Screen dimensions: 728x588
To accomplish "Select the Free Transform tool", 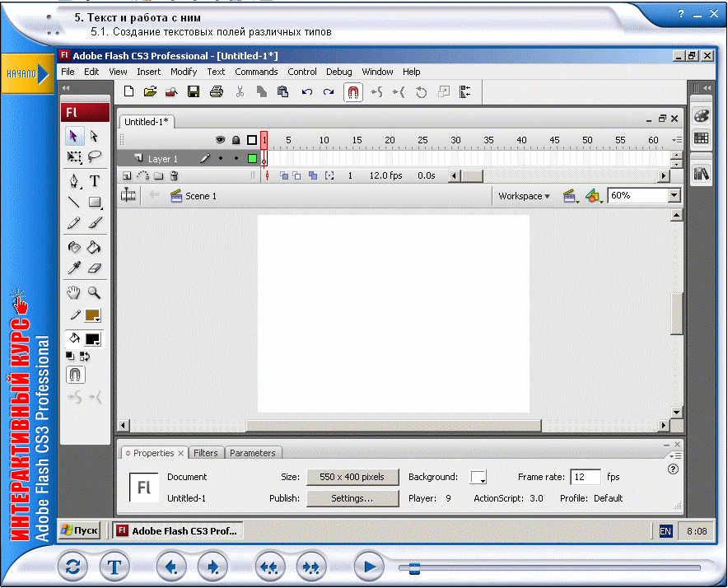I will point(74,156).
